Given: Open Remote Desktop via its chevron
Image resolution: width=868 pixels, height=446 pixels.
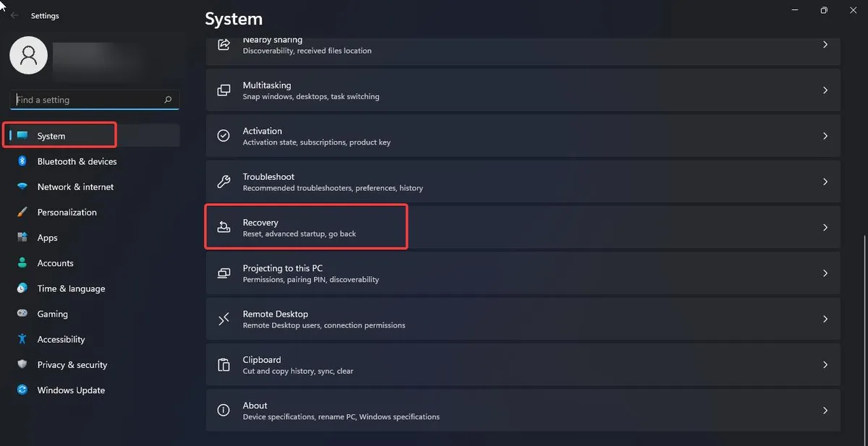Looking at the screenshot, I should click(825, 319).
